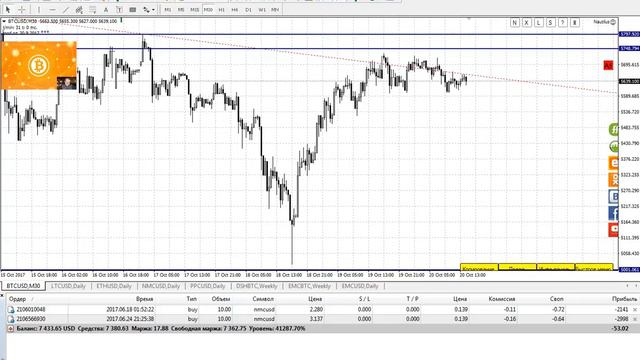This screenshot has height=360, width=640.
Task: Switch to H4 timeframe
Action: [x=235, y=9]
